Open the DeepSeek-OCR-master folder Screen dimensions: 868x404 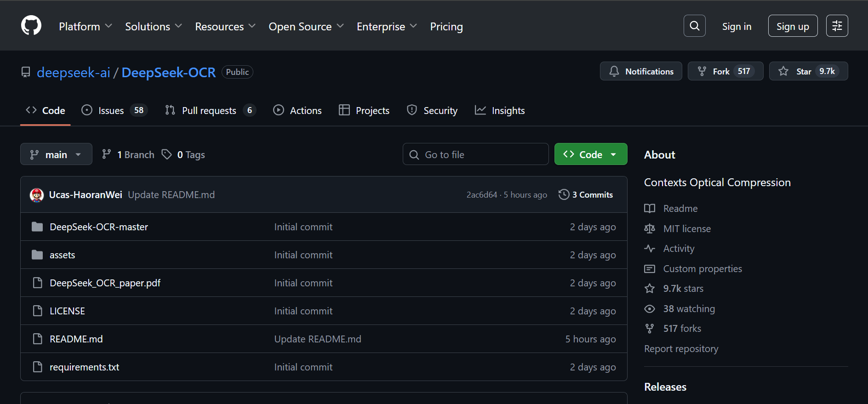[x=99, y=227]
